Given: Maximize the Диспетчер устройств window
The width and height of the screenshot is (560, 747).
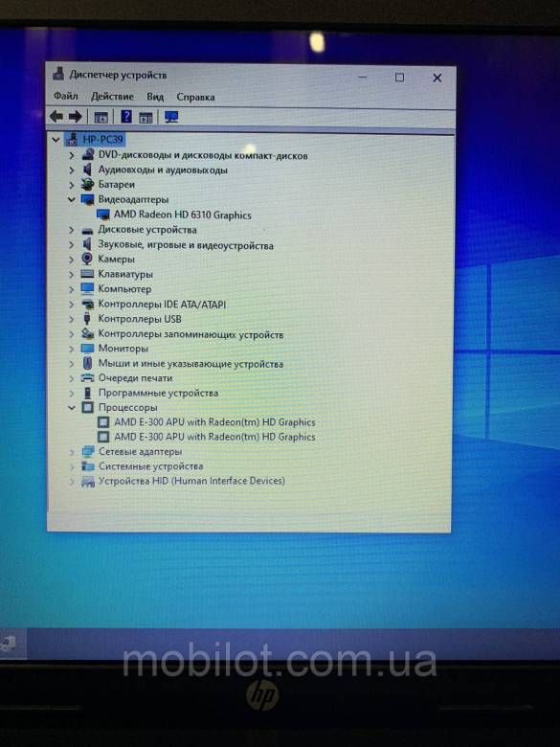Looking at the screenshot, I should pyautogui.click(x=399, y=78).
